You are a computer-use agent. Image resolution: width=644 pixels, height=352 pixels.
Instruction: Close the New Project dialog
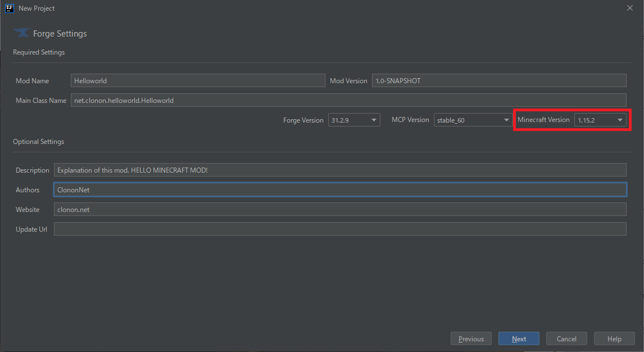629,8
